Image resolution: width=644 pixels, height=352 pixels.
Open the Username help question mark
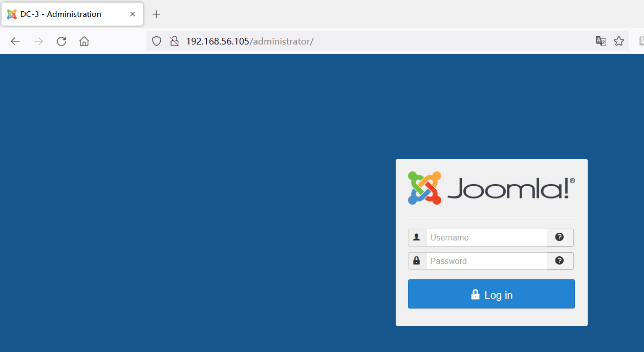pos(560,237)
